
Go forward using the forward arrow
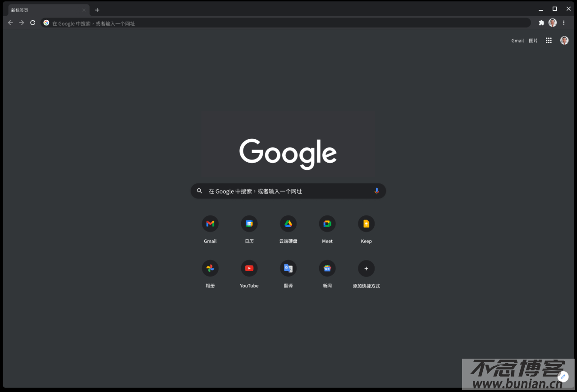(x=22, y=23)
